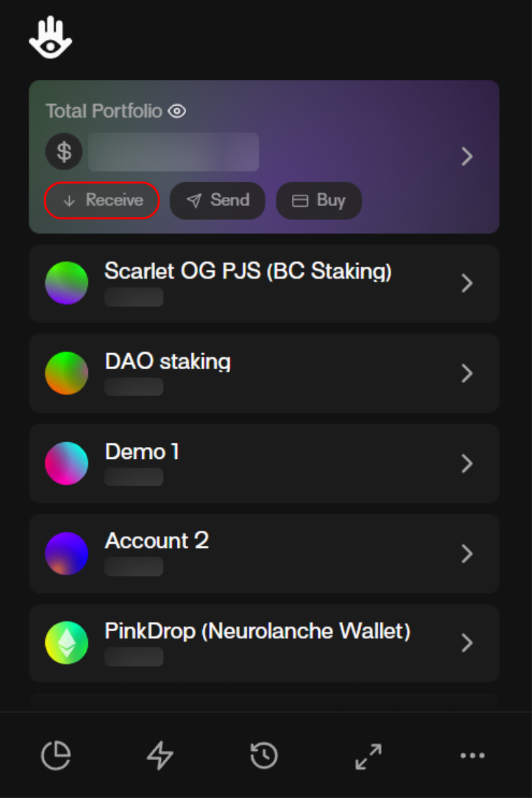Click PinkDrop Ethereum avatar icon
532x798 pixels.
coord(66,643)
